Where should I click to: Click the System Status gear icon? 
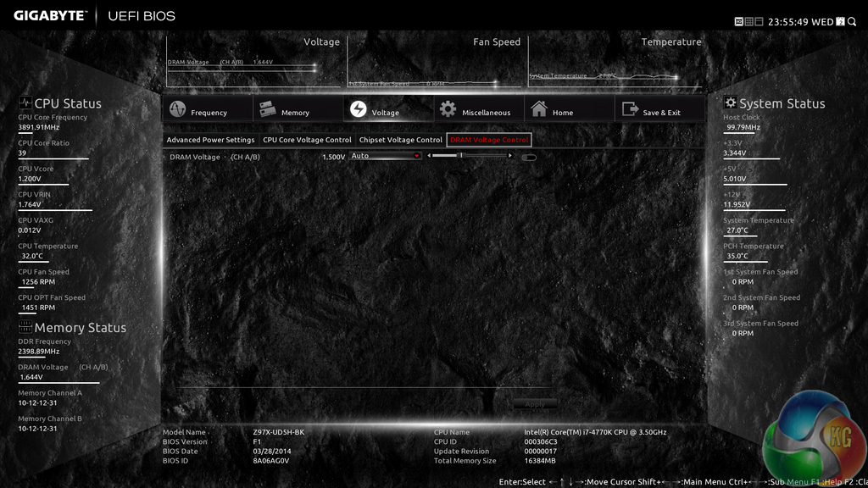pyautogui.click(x=730, y=103)
